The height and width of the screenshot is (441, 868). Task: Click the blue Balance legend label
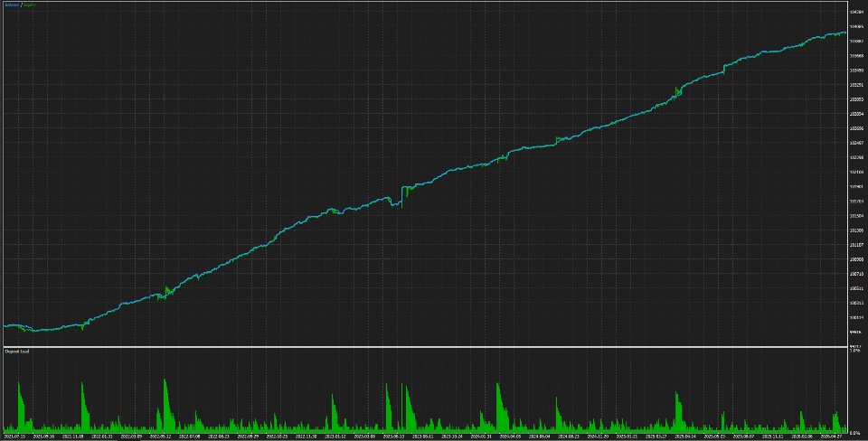coord(12,5)
